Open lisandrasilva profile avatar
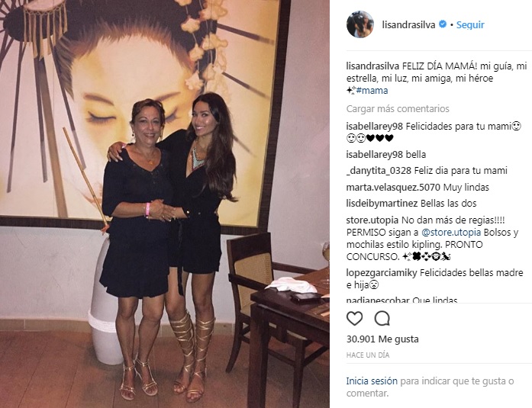 [x=360, y=24]
